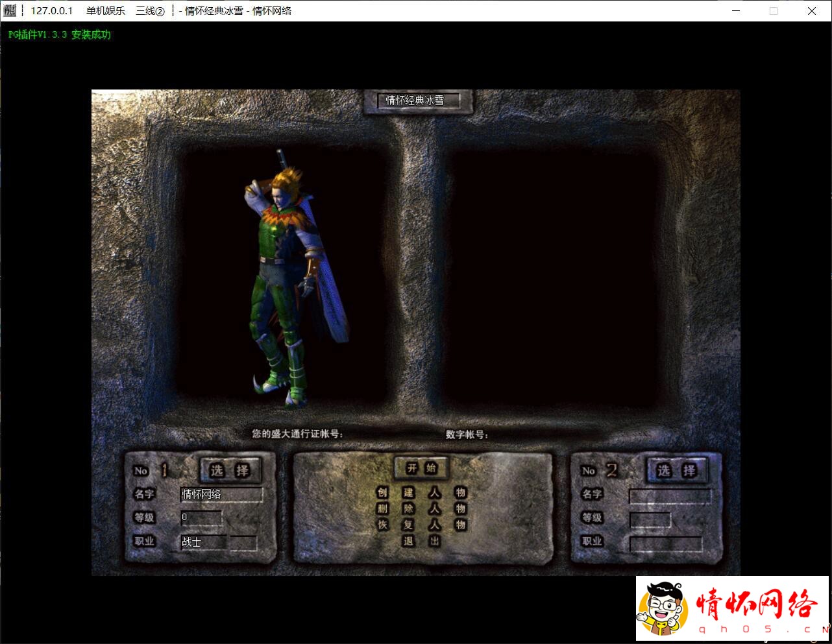832x644 pixels.
Task: Minimize the game window
Action: pyautogui.click(x=736, y=10)
